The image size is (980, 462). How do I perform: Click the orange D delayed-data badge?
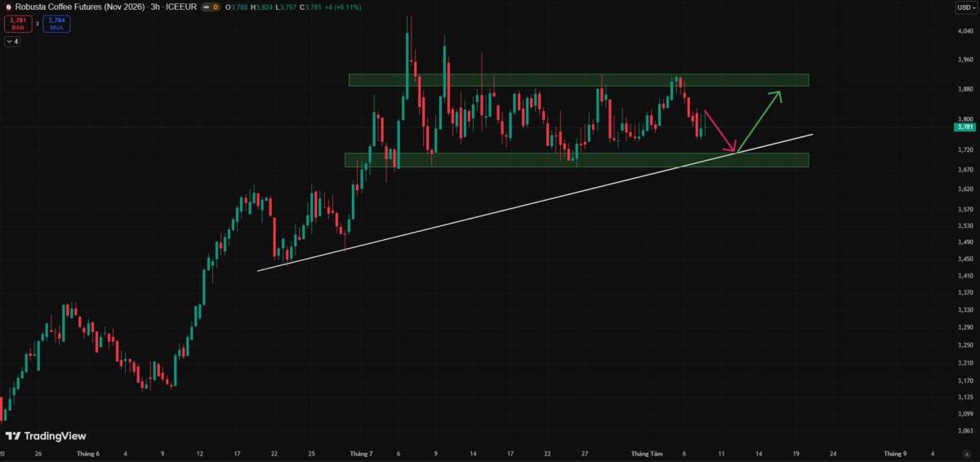coord(216,7)
